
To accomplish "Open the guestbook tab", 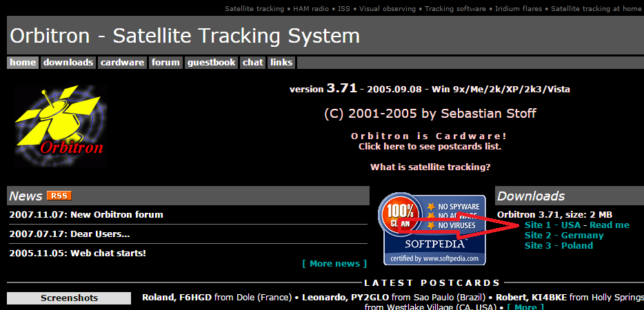I will pos(212,63).
